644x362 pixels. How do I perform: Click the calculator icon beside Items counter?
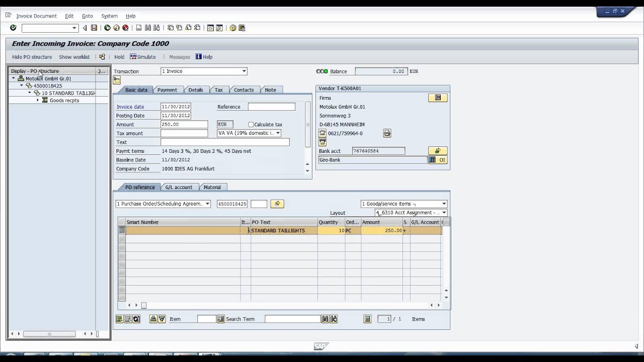(x=367, y=319)
